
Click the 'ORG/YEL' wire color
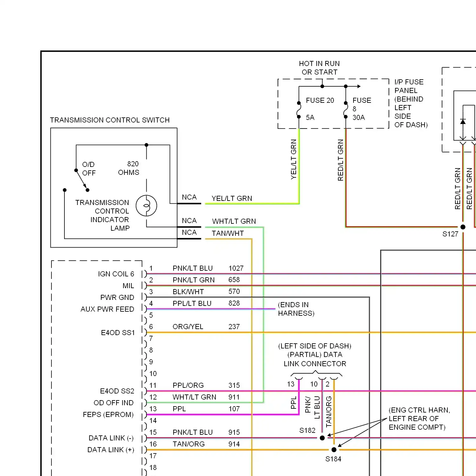(188, 327)
